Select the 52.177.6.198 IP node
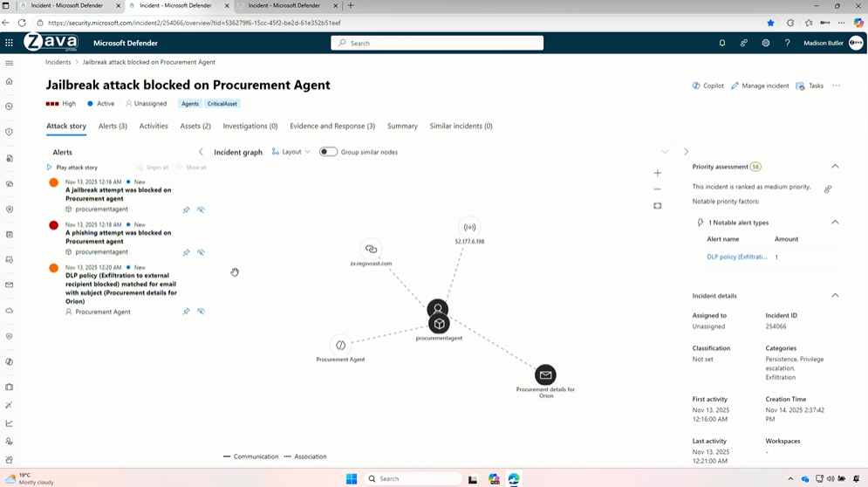 coord(469,227)
